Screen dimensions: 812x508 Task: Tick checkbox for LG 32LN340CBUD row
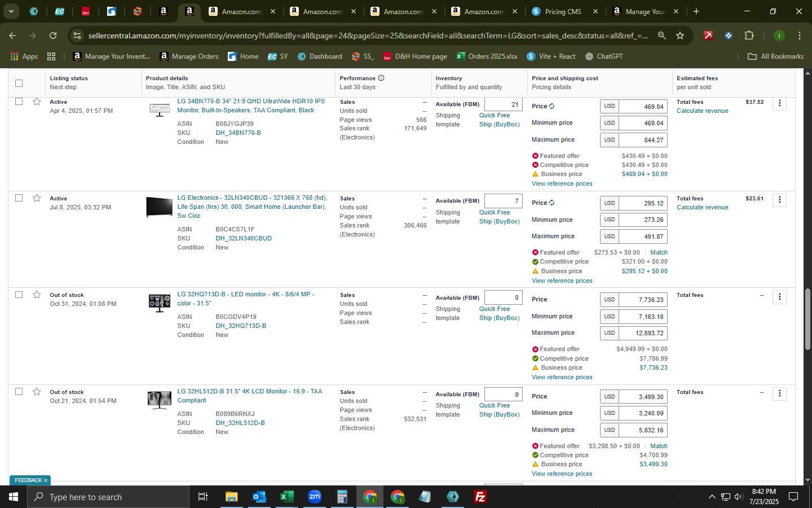19,198
